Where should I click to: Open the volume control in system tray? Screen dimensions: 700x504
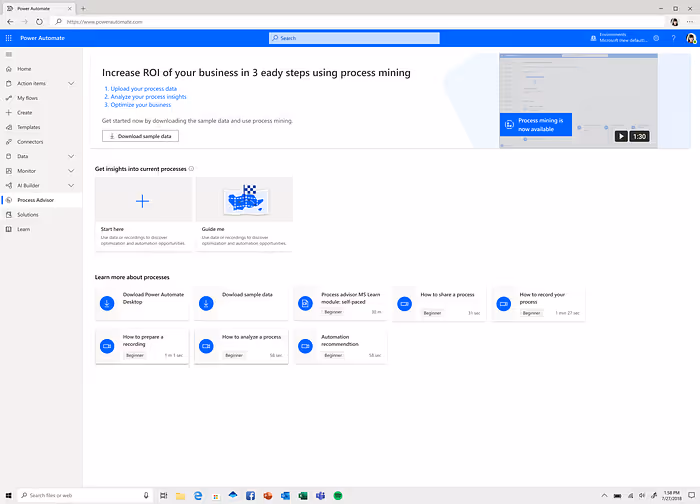pyautogui.click(x=642, y=496)
